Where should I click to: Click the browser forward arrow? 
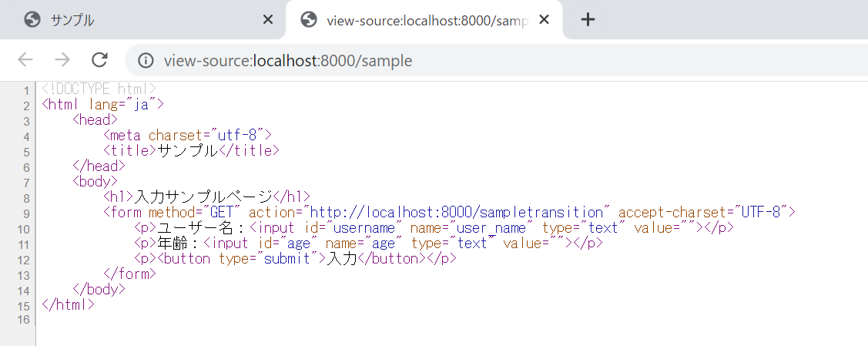[x=62, y=60]
